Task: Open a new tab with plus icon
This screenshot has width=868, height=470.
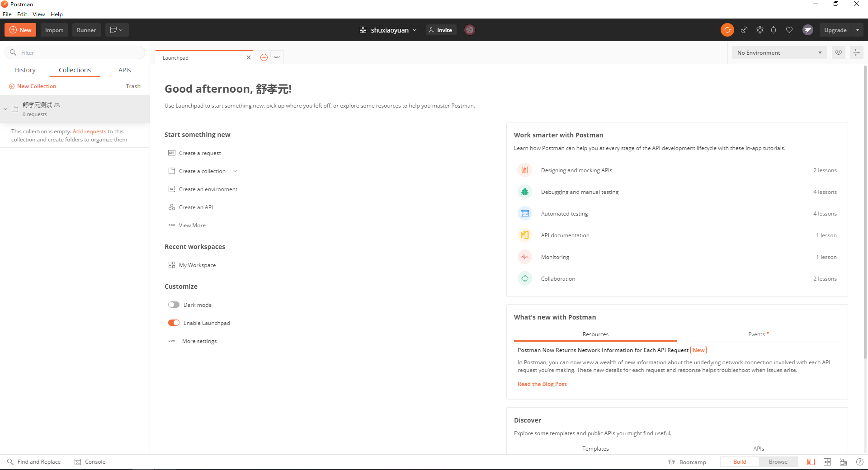Action: 264,57
